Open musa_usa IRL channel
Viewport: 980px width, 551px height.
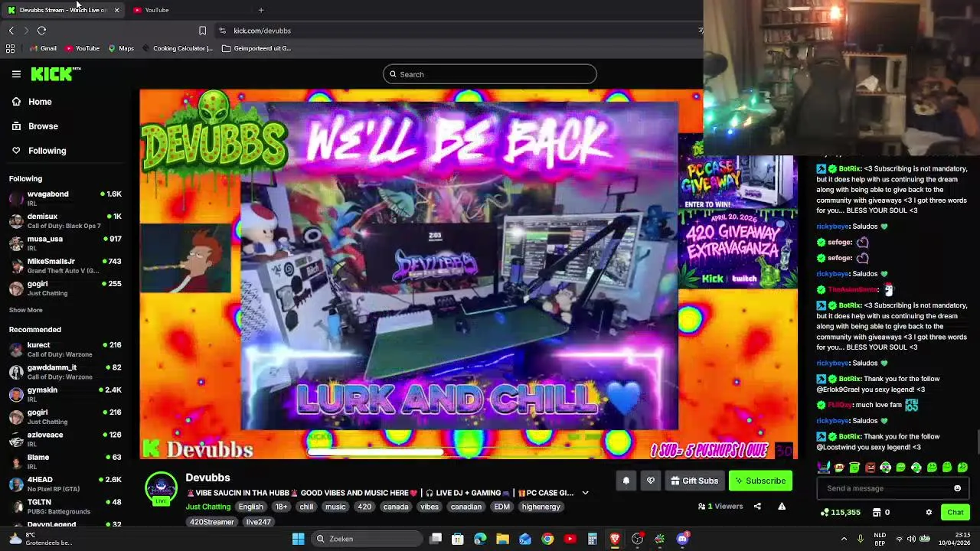pyautogui.click(x=65, y=243)
